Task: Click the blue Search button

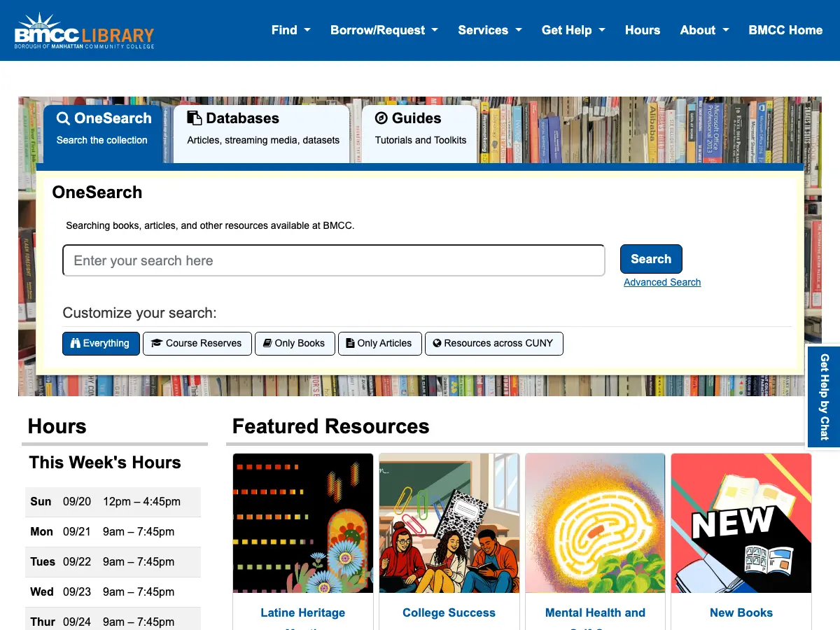Action: point(651,259)
